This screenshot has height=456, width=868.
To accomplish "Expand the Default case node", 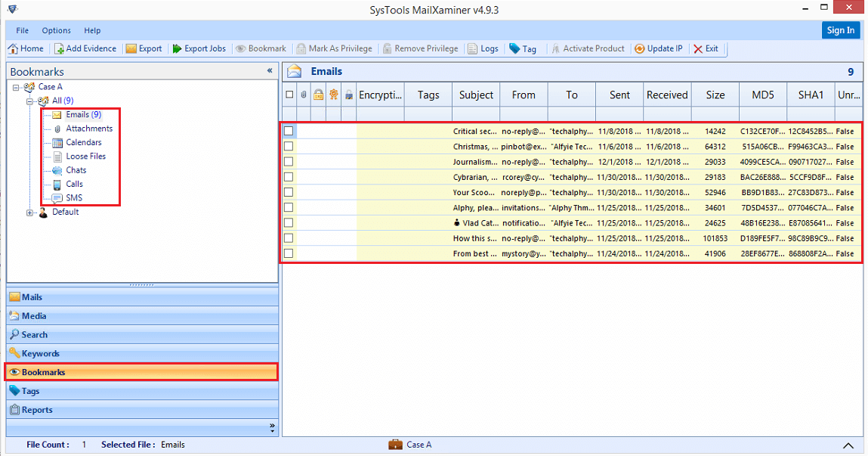I will (30, 212).
